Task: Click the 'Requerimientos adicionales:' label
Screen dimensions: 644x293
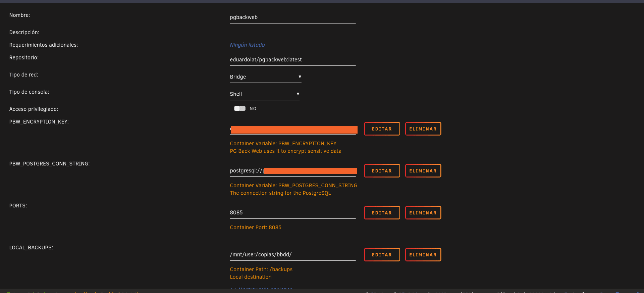Action: pos(44,45)
